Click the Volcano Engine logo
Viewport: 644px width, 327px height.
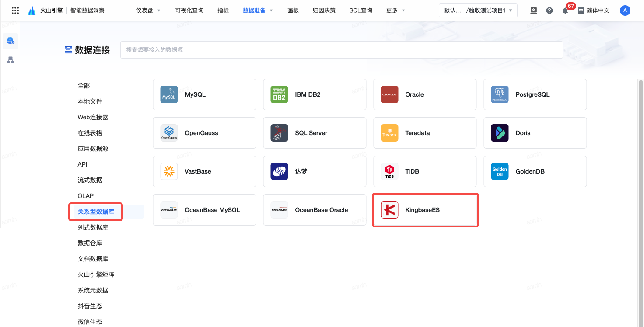pyautogui.click(x=31, y=10)
